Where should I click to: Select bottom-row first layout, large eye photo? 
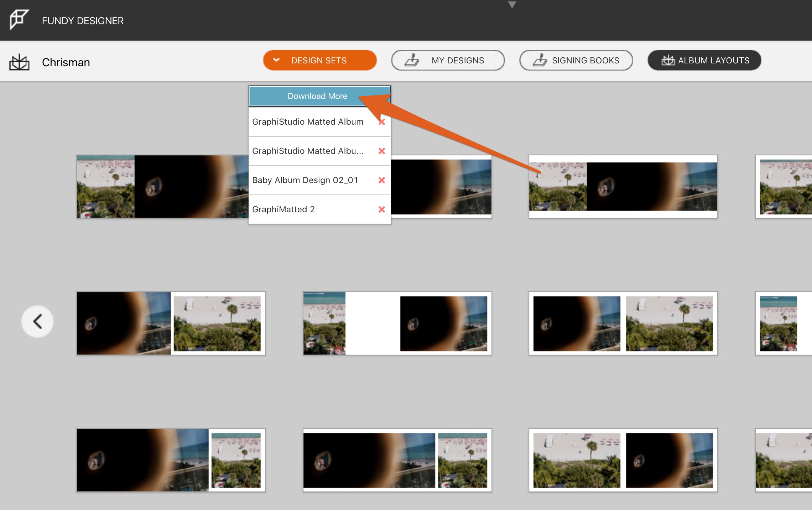[x=171, y=460]
